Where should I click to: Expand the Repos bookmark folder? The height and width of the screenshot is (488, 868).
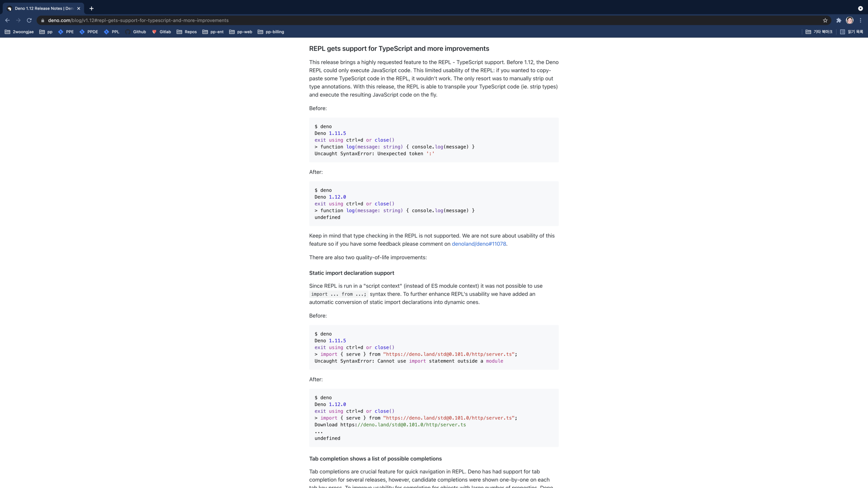tap(187, 32)
